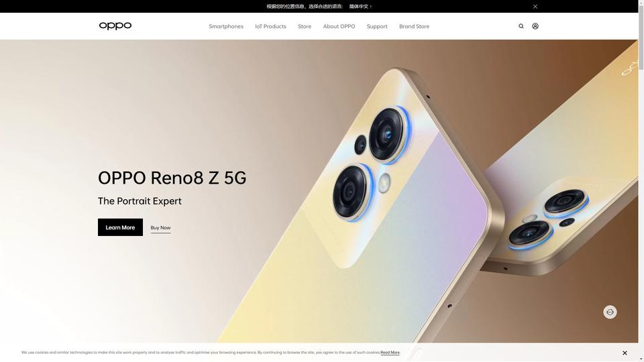Expand the About OPPO menu
The height and width of the screenshot is (362, 644).
(x=339, y=26)
